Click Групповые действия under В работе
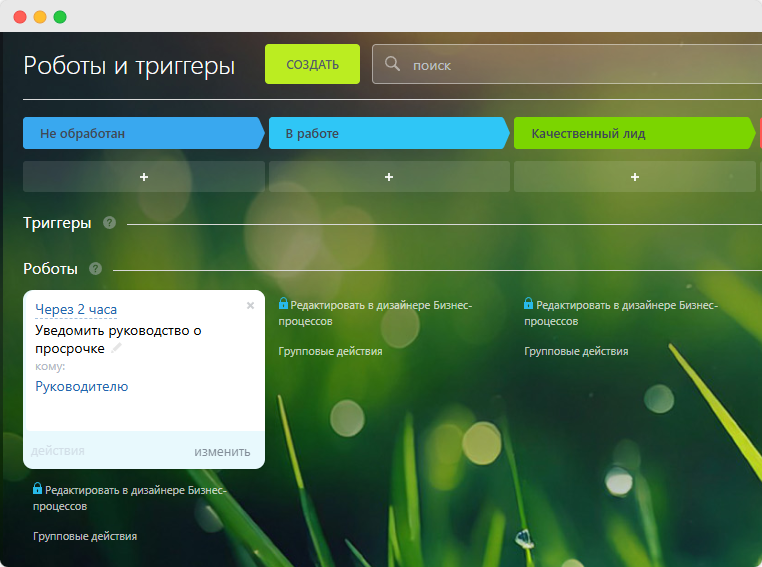This screenshot has width=762, height=567. [330, 351]
